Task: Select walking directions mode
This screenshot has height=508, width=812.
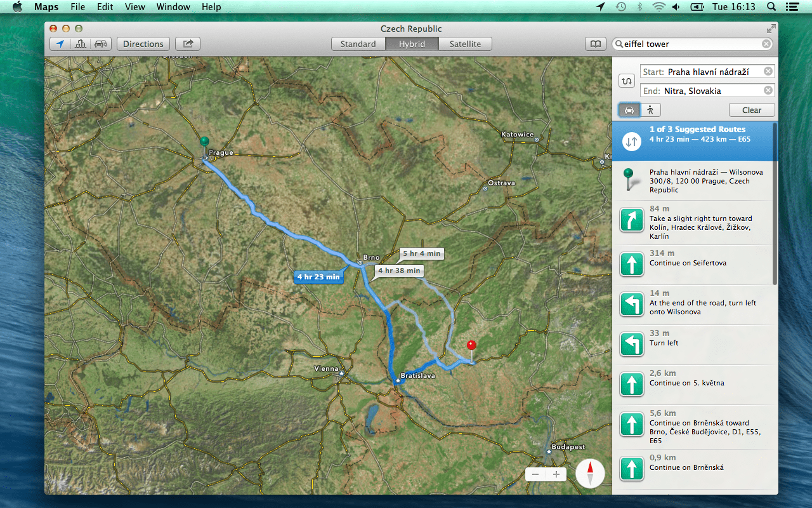Action: pyautogui.click(x=650, y=110)
